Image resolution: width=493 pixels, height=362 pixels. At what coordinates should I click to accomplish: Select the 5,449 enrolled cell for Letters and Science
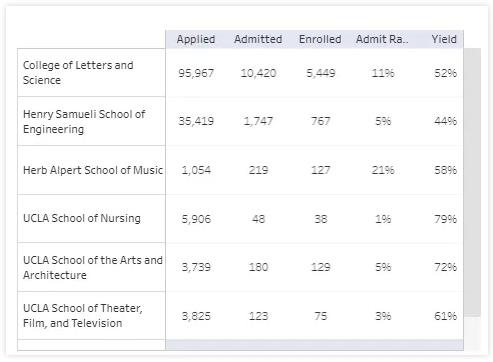tap(321, 73)
